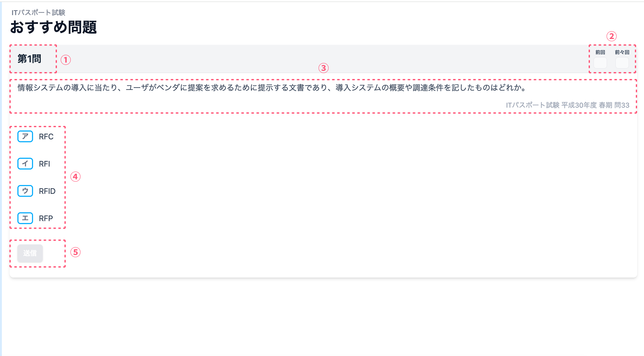Image resolution: width=644 pixels, height=356 pixels.
Task: Click the 第1問 question header
Action: (x=30, y=59)
